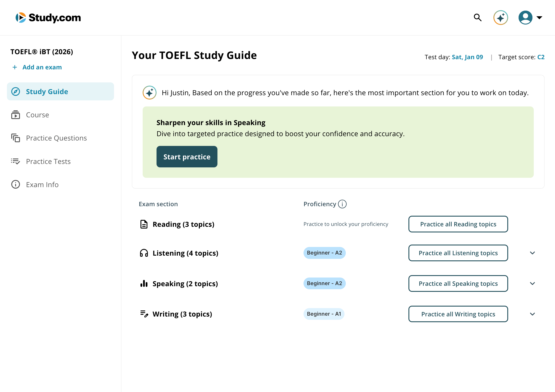Click the Reading document icon
Viewport: 555px width, 392px height.
point(144,224)
